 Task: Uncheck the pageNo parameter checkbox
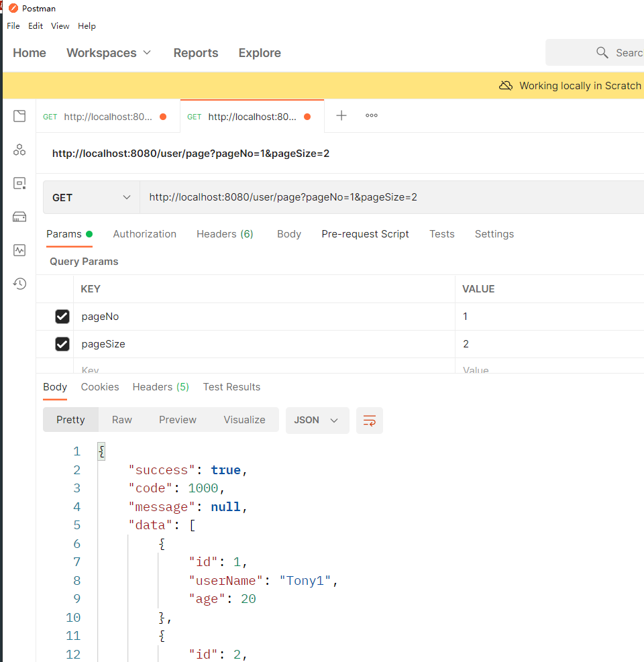(62, 316)
